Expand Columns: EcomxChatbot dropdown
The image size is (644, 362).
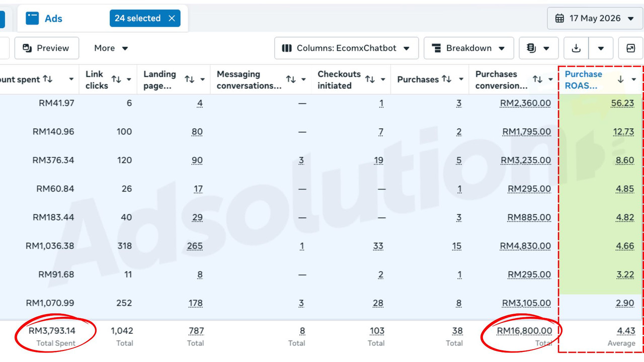346,48
